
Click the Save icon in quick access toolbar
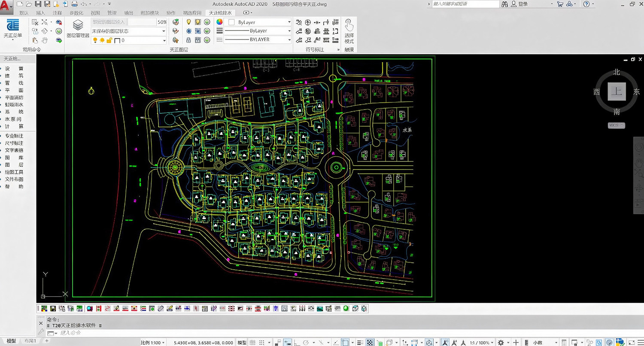tap(38, 4)
